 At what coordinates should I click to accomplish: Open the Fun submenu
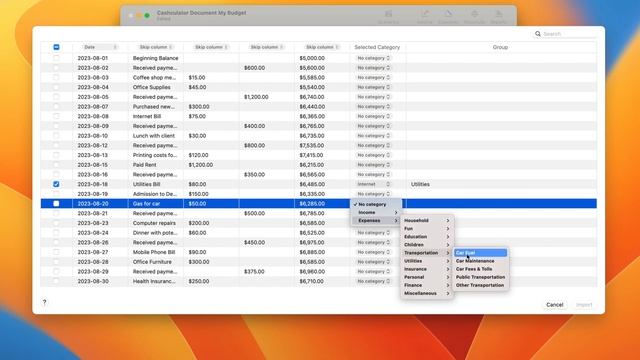[427, 229]
